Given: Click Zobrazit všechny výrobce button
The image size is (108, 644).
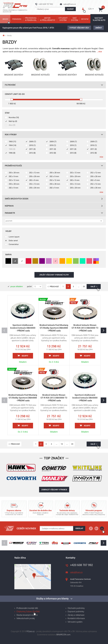Looking at the screenshot, I should click(54, 489).
